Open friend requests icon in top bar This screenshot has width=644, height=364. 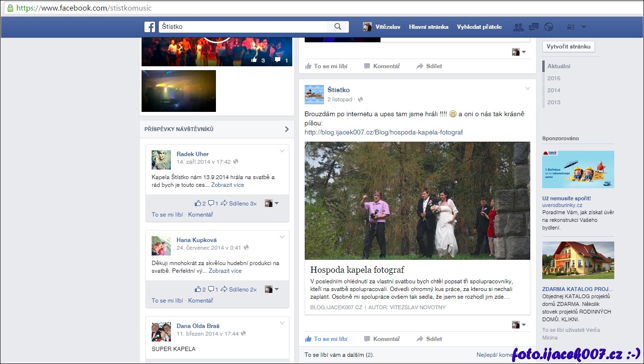coord(518,27)
